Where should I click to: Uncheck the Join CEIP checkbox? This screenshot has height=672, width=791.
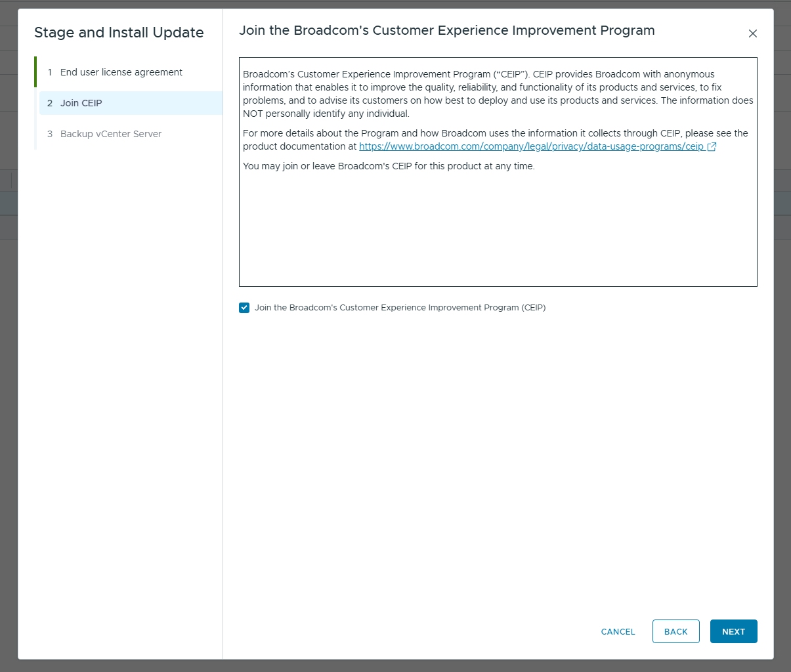[x=244, y=308]
